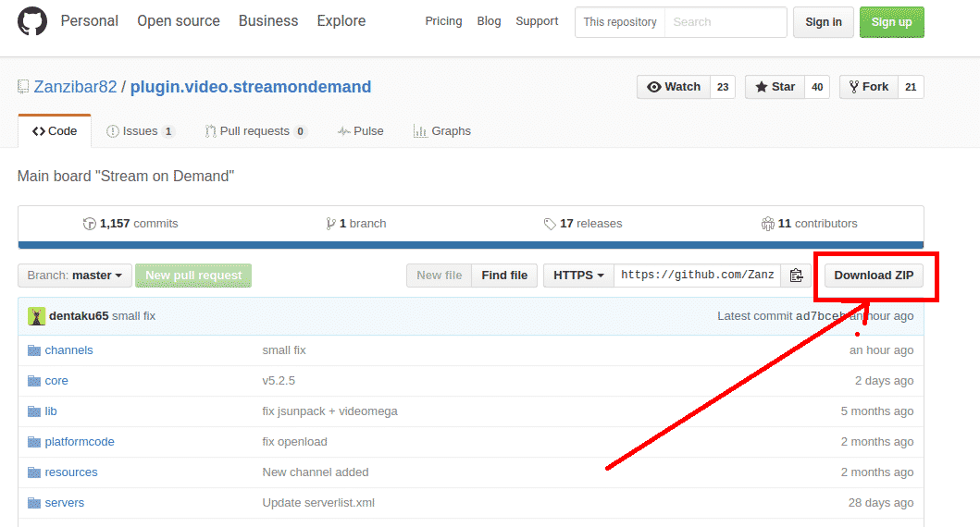Image resolution: width=980 pixels, height=527 pixels.
Task: Click the contributors people icon
Action: pyautogui.click(x=767, y=224)
